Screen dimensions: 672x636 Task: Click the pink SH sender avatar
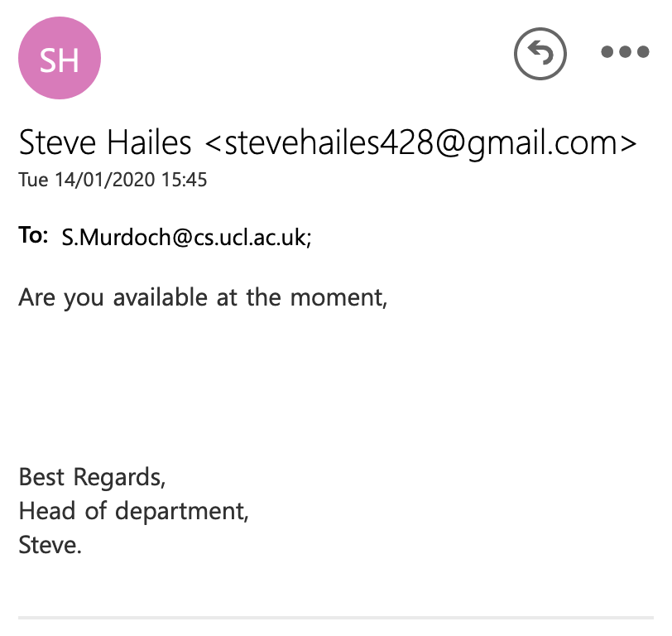[60, 58]
